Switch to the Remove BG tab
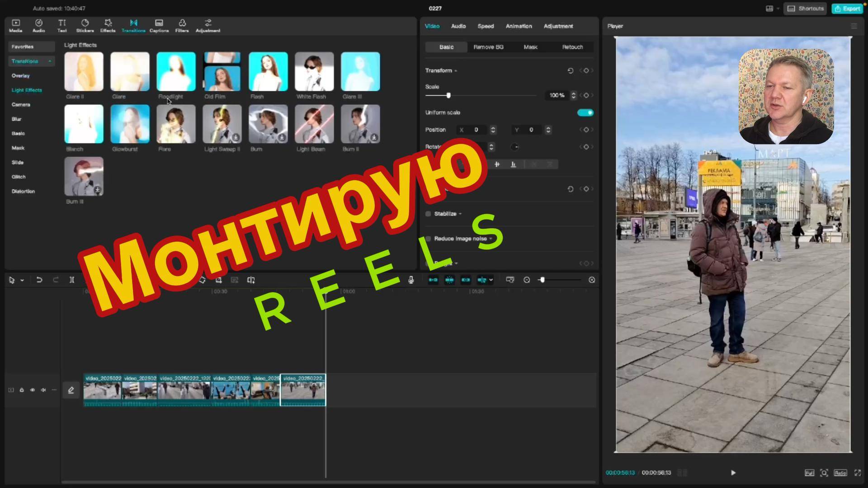 coord(488,47)
